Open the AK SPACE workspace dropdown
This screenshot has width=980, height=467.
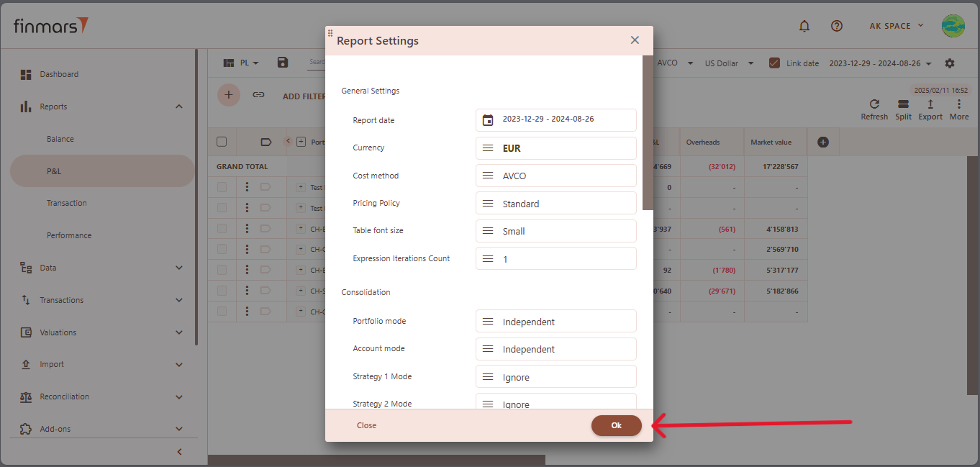[896, 26]
